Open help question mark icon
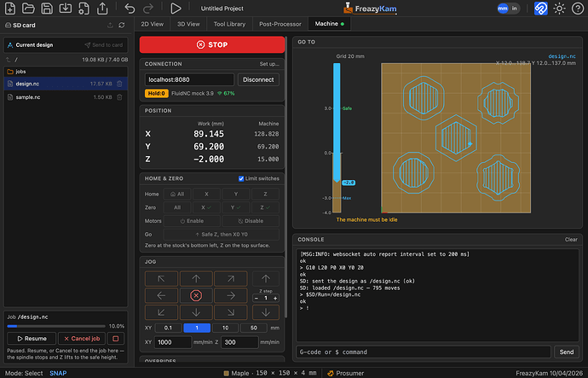Viewport: 588px width, 378px height. pyautogui.click(x=578, y=9)
